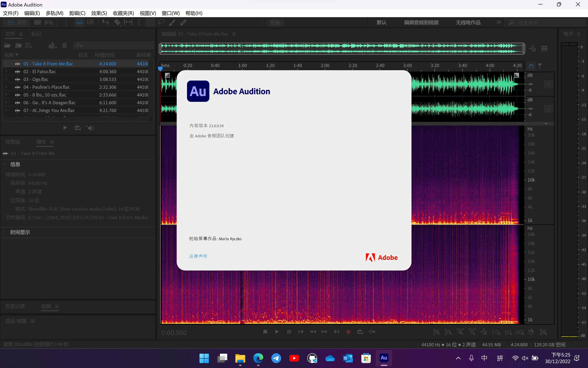Select the Spot Healing Brush tool
The width and height of the screenshot is (588, 368).
pyautogui.click(x=183, y=22)
